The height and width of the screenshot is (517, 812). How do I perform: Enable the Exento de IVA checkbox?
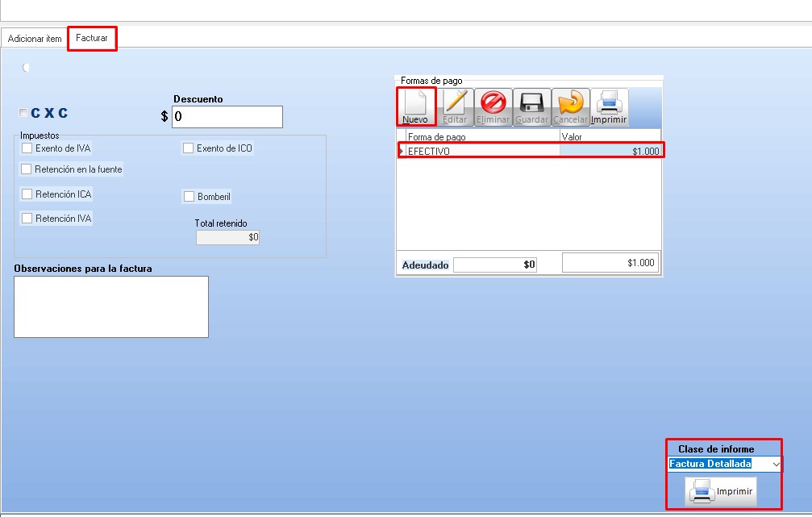point(27,148)
